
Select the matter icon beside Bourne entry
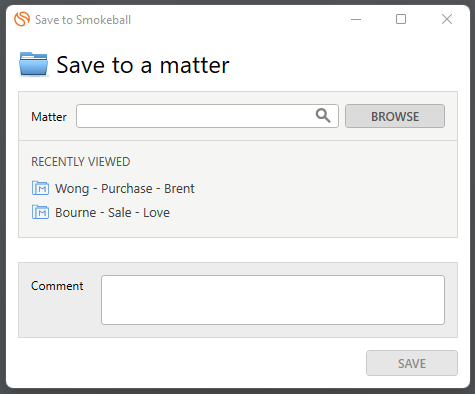click(x=40, y=212)
